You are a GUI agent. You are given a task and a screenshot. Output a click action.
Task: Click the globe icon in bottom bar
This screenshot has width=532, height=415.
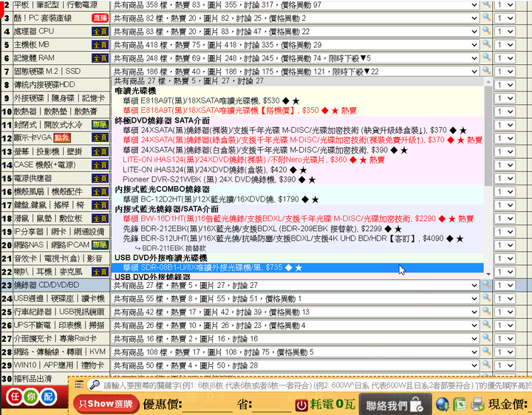click(443, 404)
